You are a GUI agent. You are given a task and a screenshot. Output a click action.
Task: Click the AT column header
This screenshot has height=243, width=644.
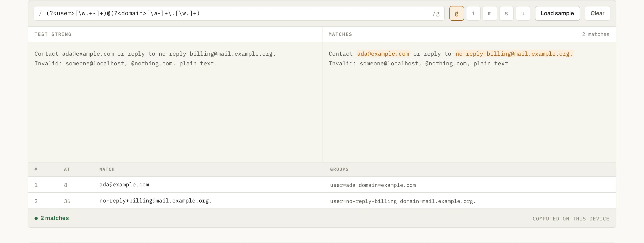pyautogui.click(x=67, y=169)
